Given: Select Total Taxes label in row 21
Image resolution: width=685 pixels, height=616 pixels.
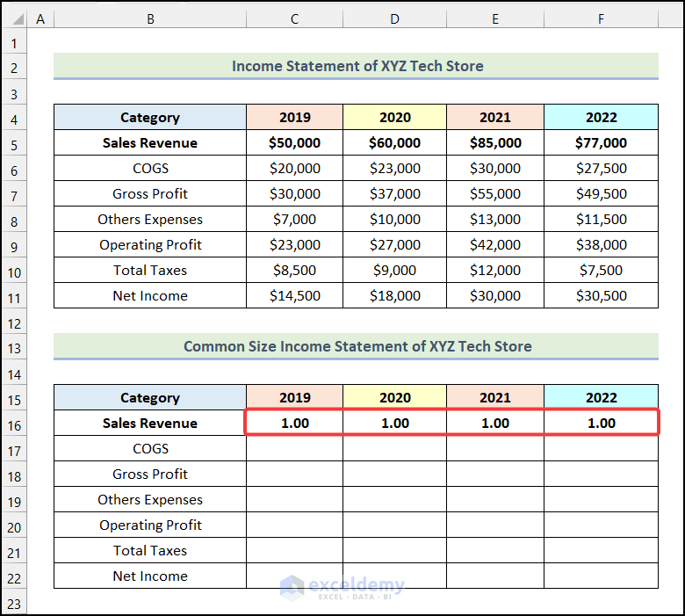Looking at the screenshot, I should [x=150, y=550].
